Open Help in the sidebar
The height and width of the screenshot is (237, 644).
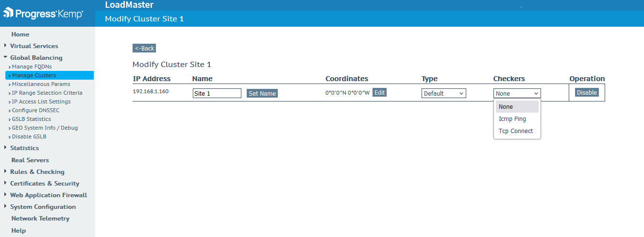[18, 231]
